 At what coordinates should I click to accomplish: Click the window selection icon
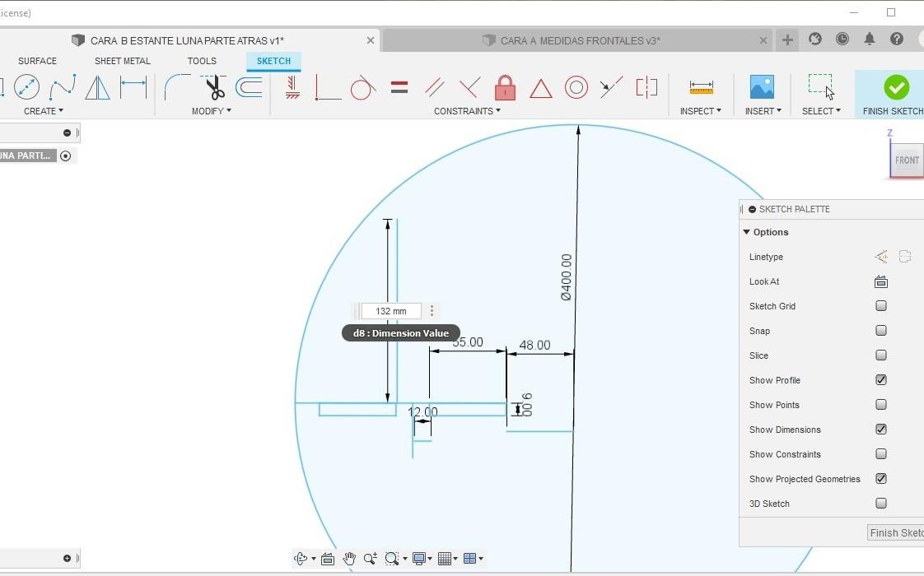click(821, 87)
